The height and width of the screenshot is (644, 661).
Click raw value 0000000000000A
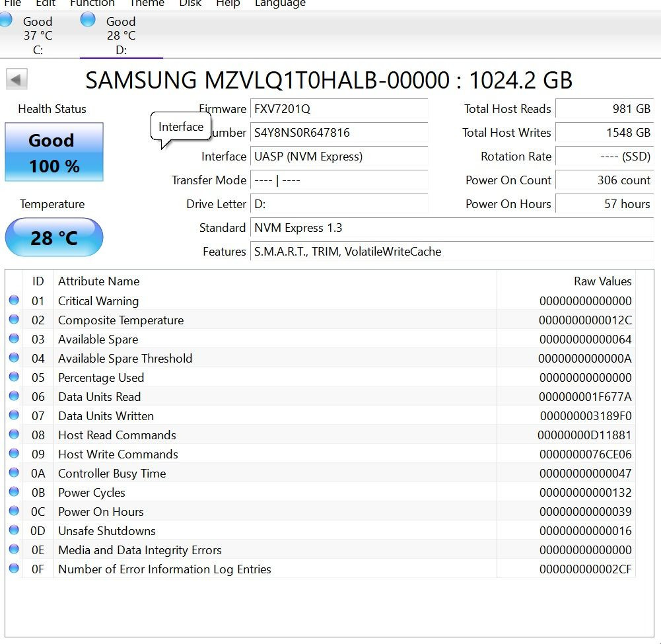point(584,359)
